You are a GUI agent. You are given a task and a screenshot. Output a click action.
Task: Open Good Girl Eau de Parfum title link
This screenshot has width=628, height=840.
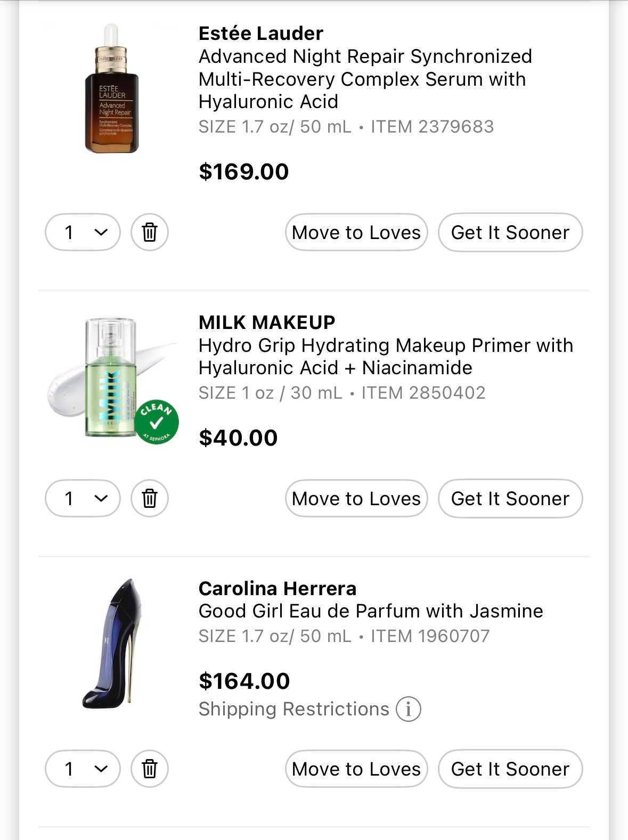[371, 611]
